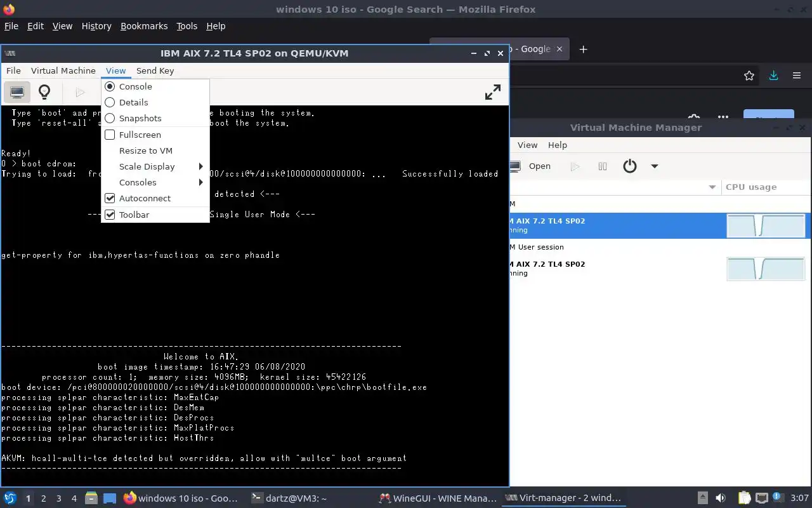Open Firefox Edit menu
This screenshot has width=812, height=508.
(x=36, y=26)
